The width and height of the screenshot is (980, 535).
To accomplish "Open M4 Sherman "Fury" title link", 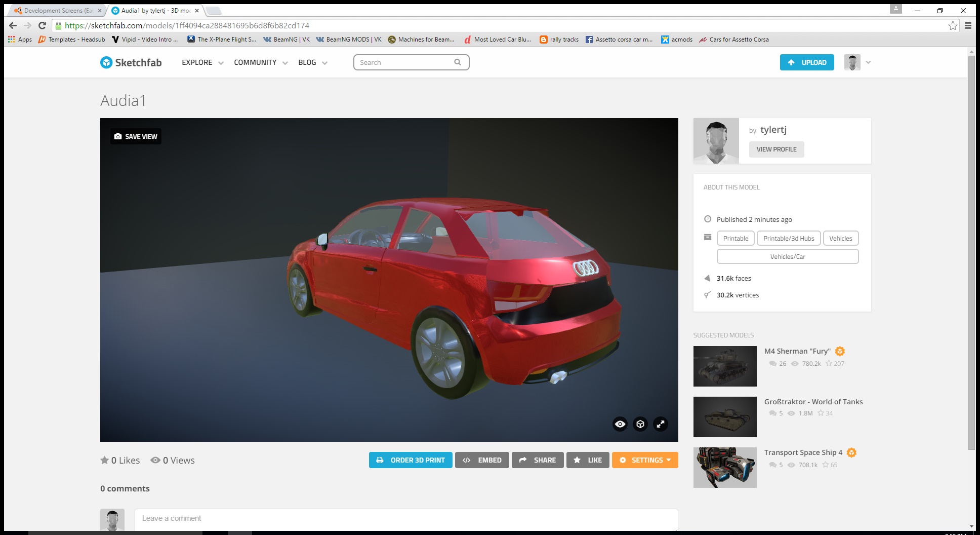I will point(797,351).
